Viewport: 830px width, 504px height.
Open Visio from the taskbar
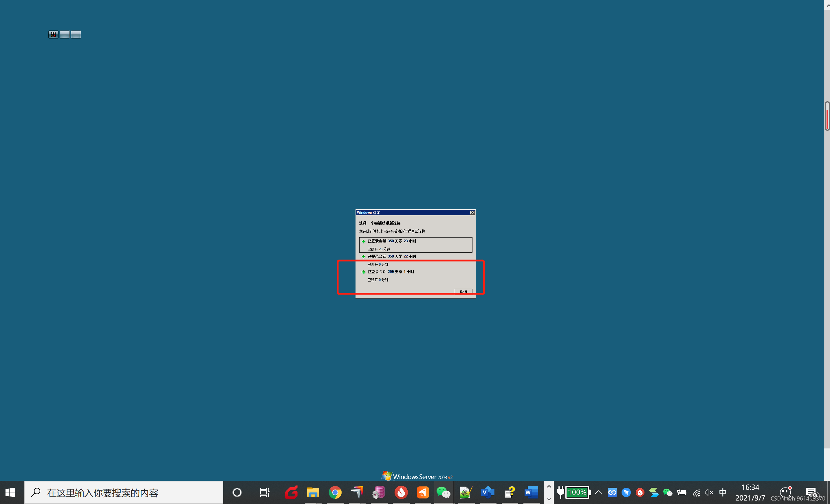point(488,492)
